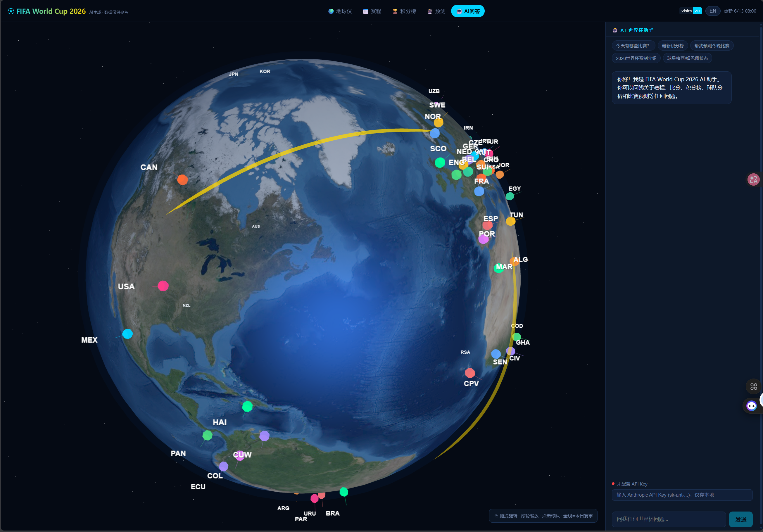Click the FIFA World Cup 2026 title
763x532 pixels.
click(51, 11)
